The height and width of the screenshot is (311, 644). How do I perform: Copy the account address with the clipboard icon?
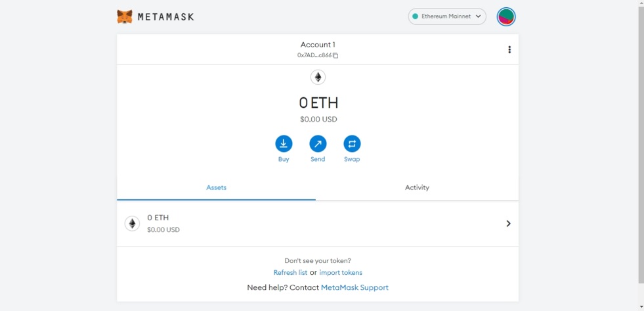click(x=335, y=55)
